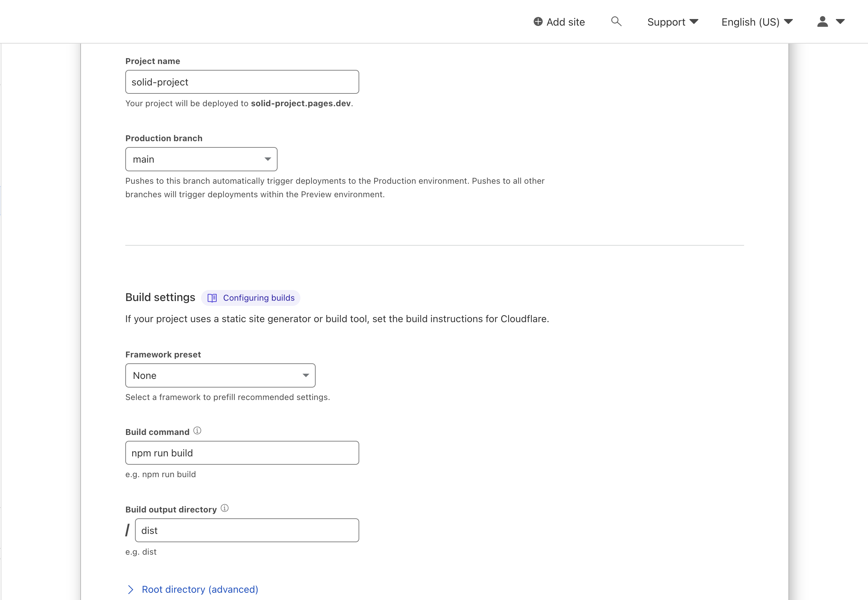Open the English (US) language menu
Screen dimensions: 868x600
point(750,22)
